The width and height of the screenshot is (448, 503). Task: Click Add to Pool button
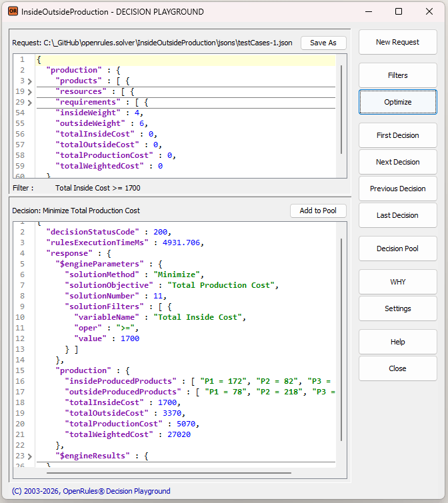point(318,211)
